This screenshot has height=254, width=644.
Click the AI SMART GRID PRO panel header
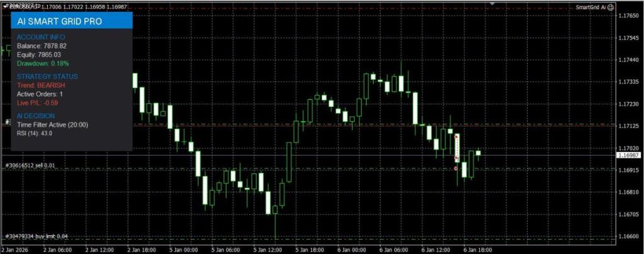point(72,21)
